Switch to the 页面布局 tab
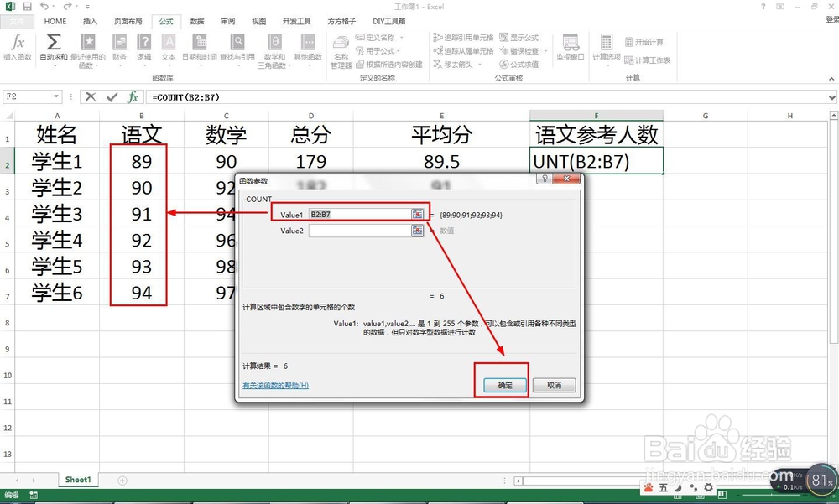The width and height of the screenshot is (839, 504). (128, 22)
